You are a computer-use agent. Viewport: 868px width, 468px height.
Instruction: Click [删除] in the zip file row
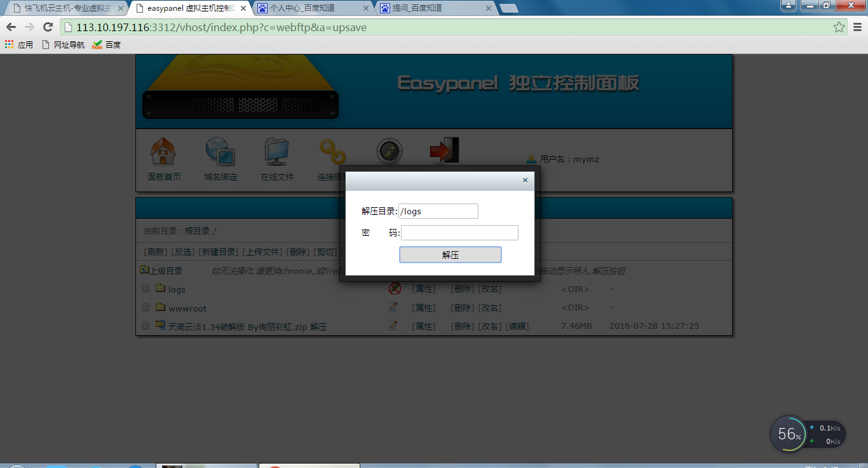[463, 326]
